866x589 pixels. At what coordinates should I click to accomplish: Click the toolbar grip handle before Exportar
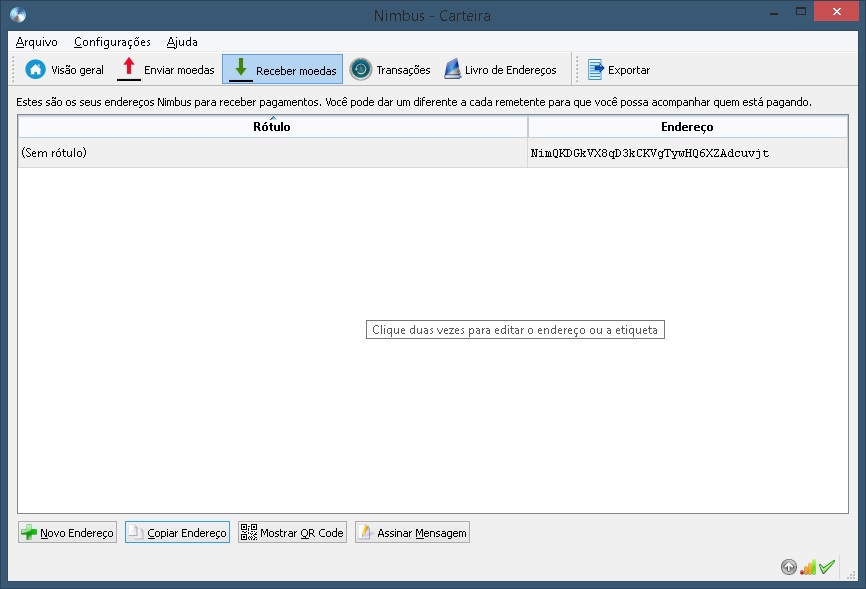click(577, 70)
